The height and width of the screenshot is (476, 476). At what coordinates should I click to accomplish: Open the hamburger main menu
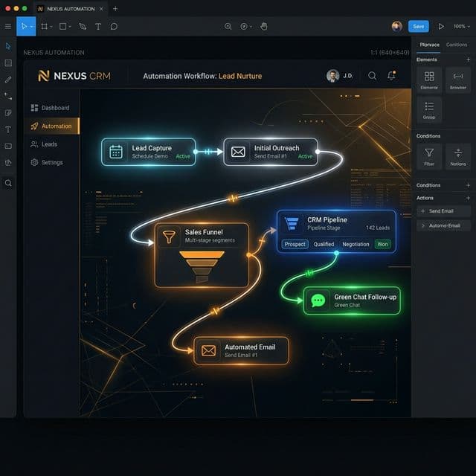(8, 27)
